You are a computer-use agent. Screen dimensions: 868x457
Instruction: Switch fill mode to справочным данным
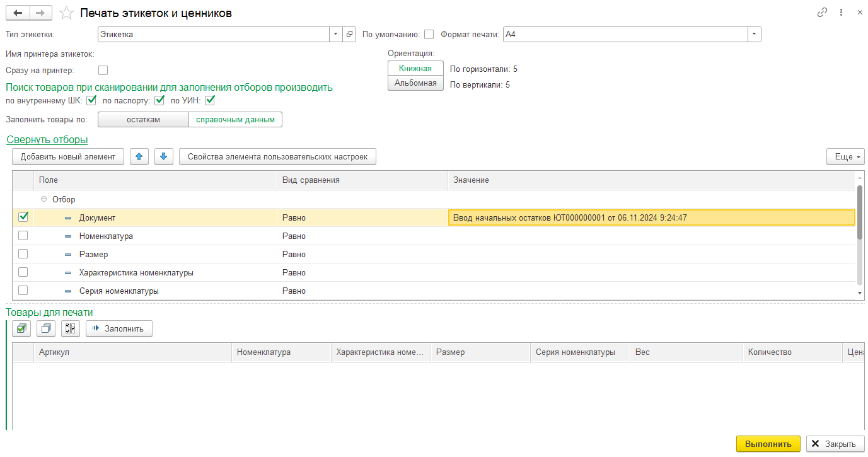point(235,119)
